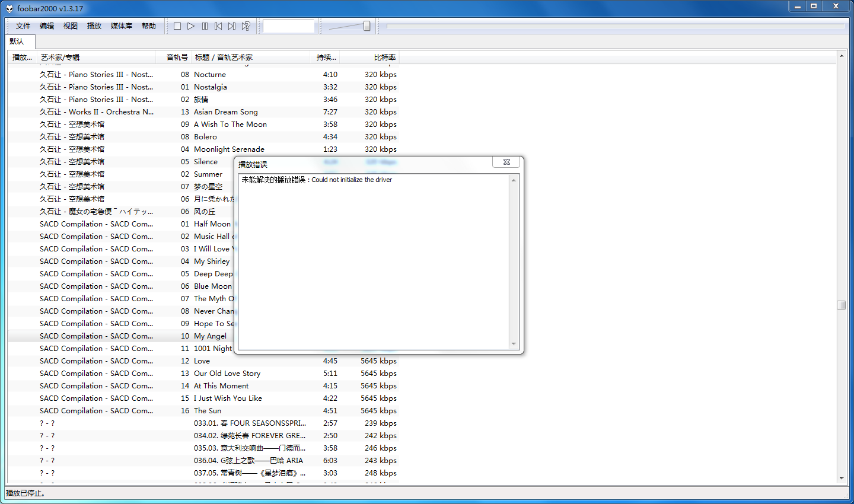Close the playback error dialog
Screen dimensions: 854x504
(506, 162)
